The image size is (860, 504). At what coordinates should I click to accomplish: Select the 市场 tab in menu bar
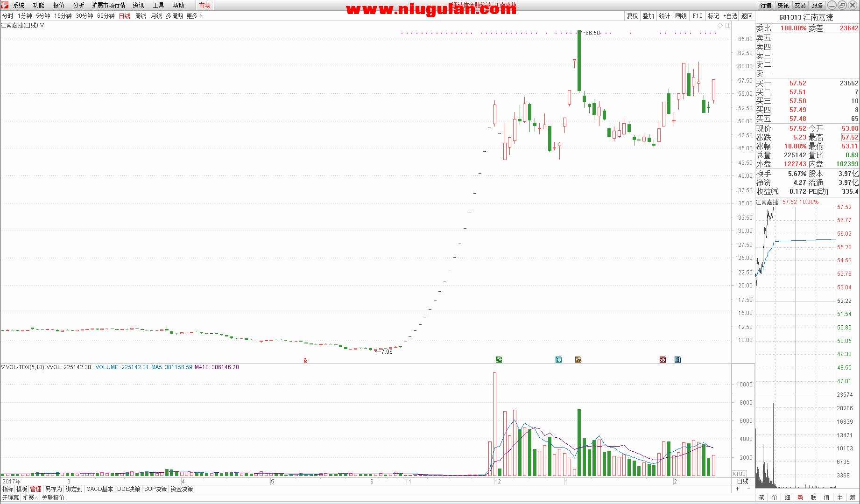tap(204, 5)
